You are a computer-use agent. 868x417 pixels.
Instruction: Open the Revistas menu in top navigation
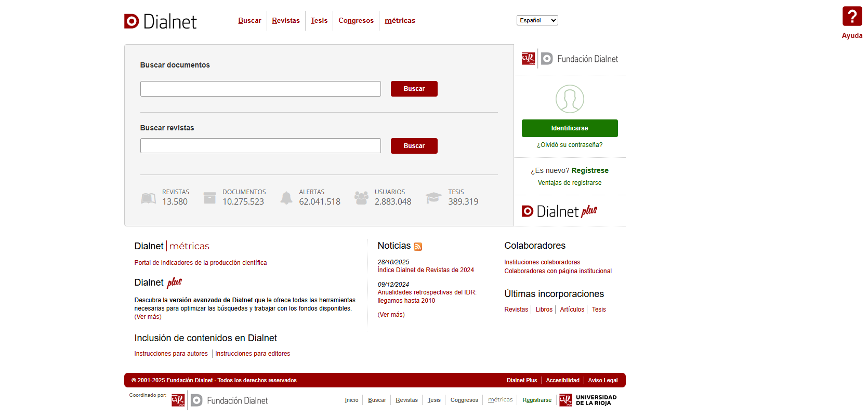click(286, 21)
